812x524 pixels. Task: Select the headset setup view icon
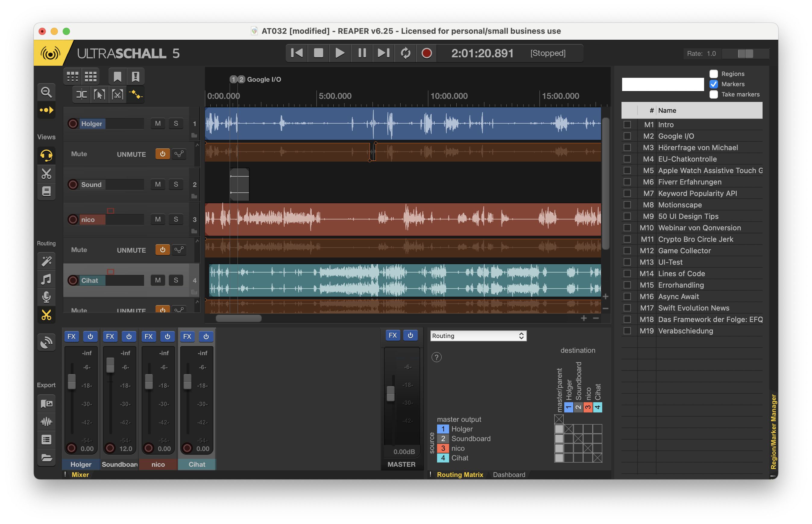pyautogui.click(x=46, y=156)
